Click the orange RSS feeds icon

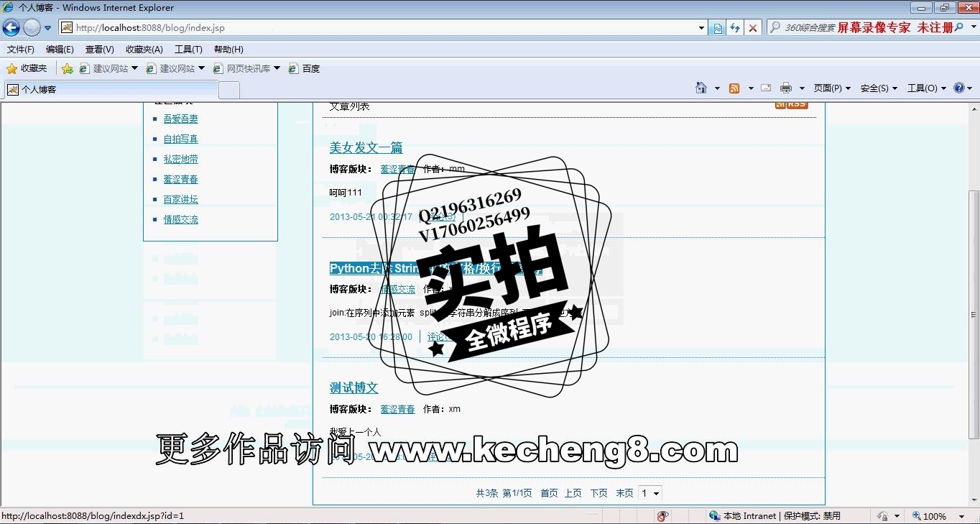[x=734, y=88]
